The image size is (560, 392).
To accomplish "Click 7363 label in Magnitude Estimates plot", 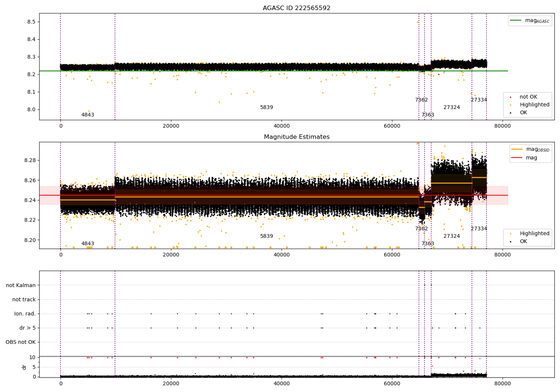I will (x=428, y=244).
